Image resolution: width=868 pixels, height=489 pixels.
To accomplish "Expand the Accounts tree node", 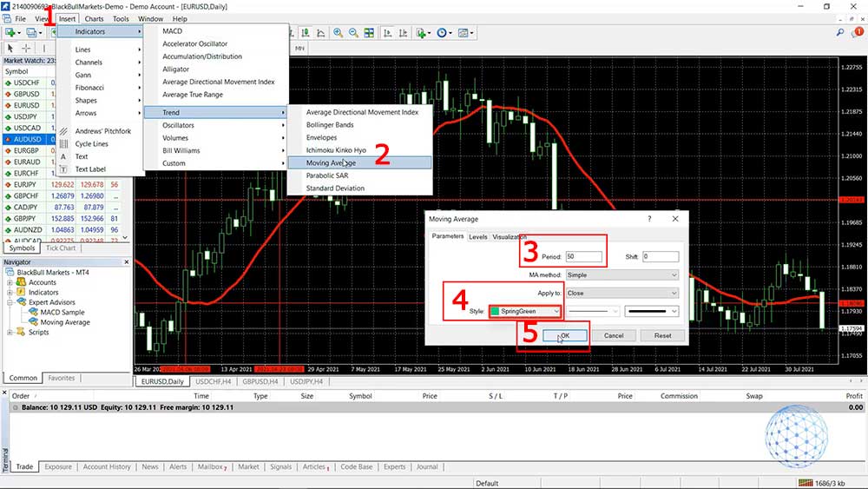I will [x=10, y=282].
